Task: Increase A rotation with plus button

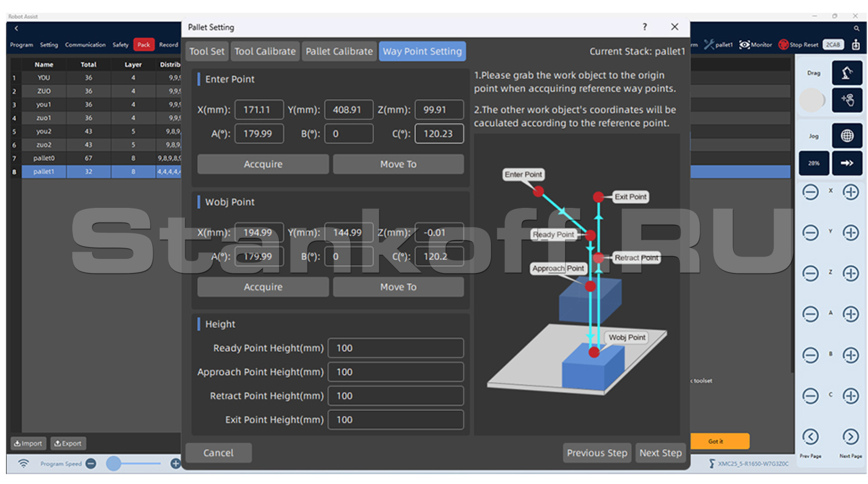Action: pos(850,314)
